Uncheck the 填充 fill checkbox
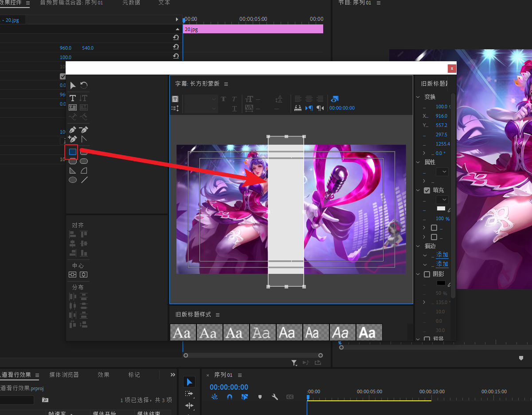 (x=427, y=190)
